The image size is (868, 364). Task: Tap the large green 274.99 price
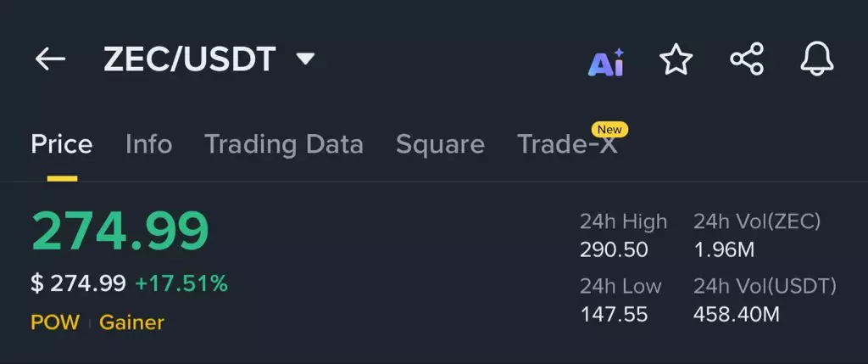pos(120,231)
